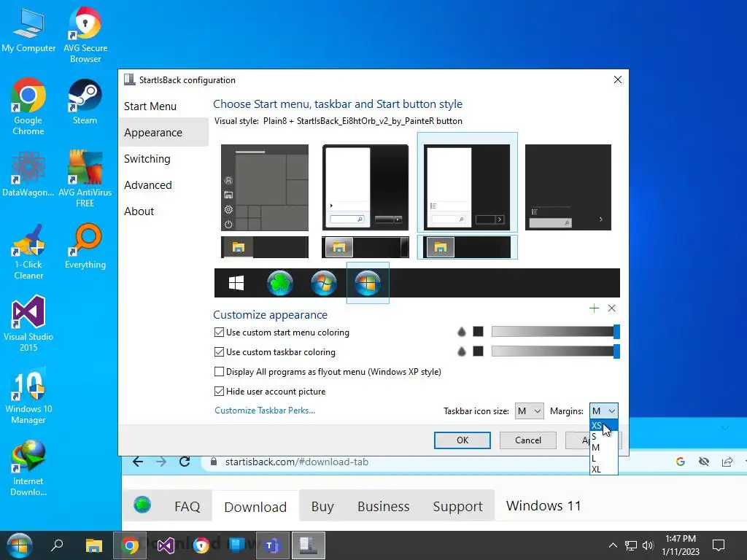Screen dimensions: 747x560
Task: Click browser back arrow
Action: [x=138, y=462]
